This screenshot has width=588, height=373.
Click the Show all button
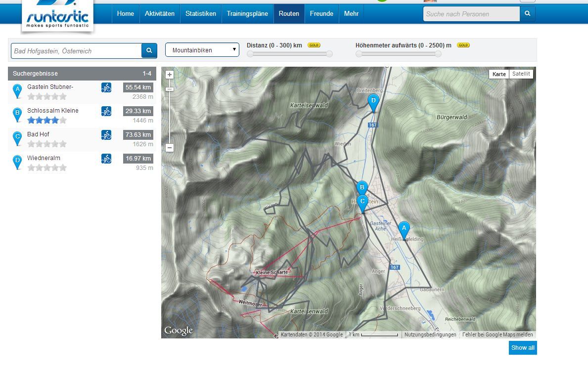[522, 348]
